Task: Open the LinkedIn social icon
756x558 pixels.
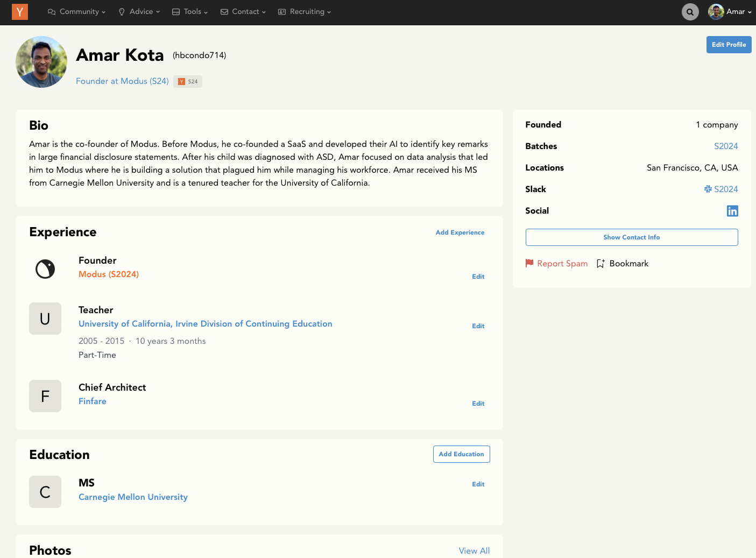Action: (732, 211)
